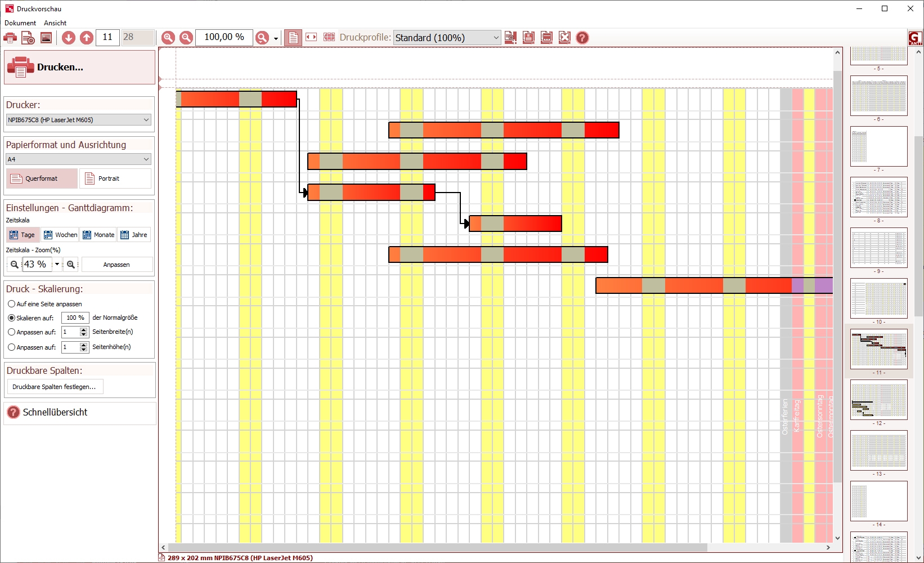The height and width of the screenshot is (563, 924).
Task: Go to the next page with the down arrow
Action: (69, 38)
